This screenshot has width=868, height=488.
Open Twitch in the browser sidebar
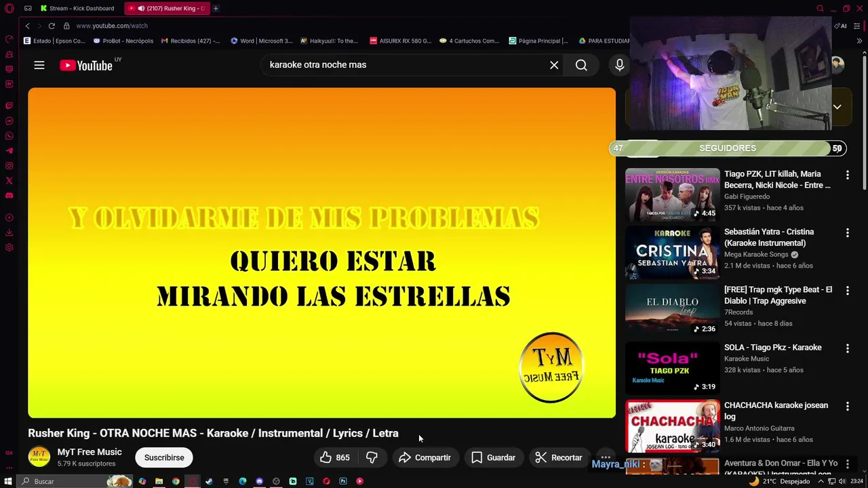pyautogui.click(x=9, y=106)
